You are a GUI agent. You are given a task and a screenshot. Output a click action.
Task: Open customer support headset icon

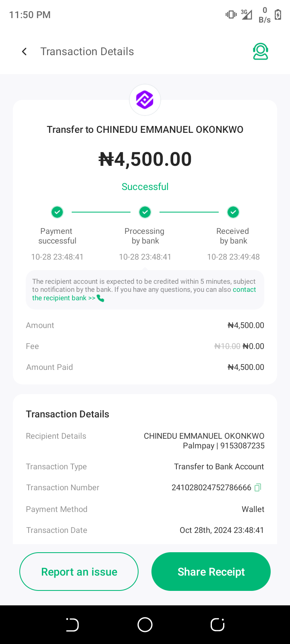[261, 52]
